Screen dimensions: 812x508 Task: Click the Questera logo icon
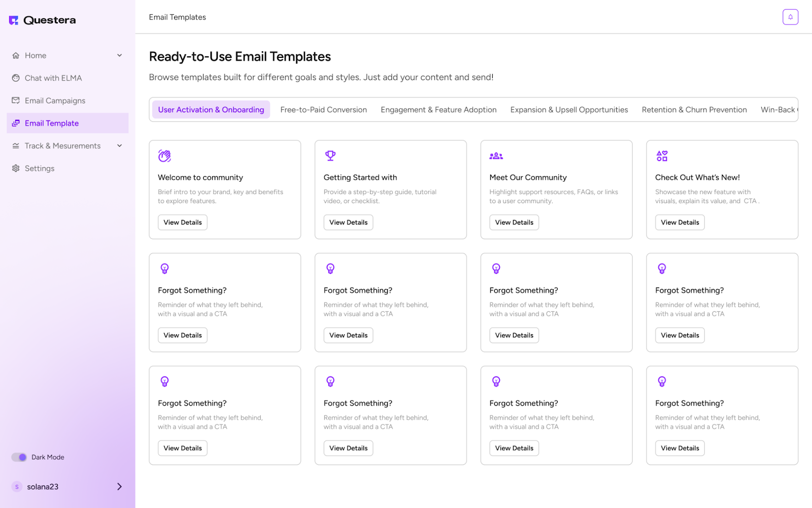click(x=14, y=20)
